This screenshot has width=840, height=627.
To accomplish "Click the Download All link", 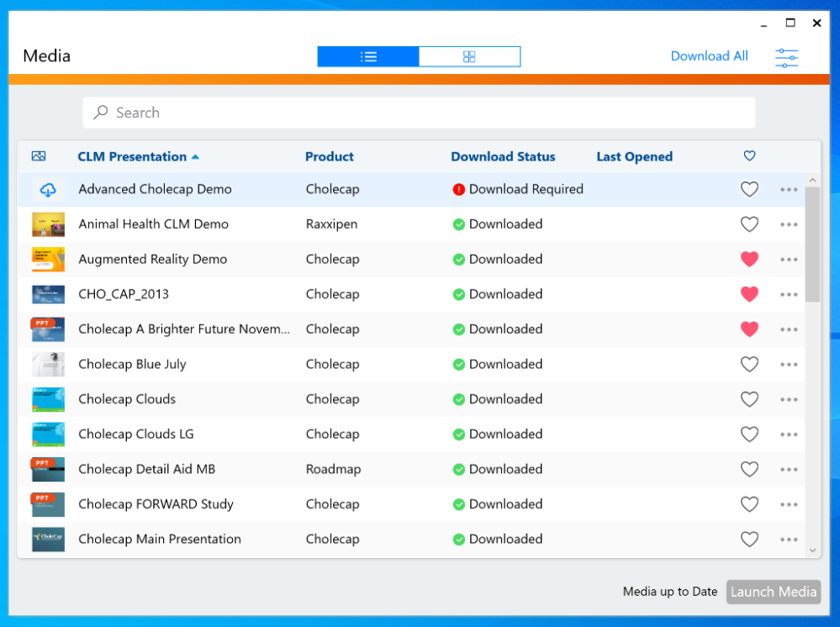I will pyautogui.click(x=709, y=56).
